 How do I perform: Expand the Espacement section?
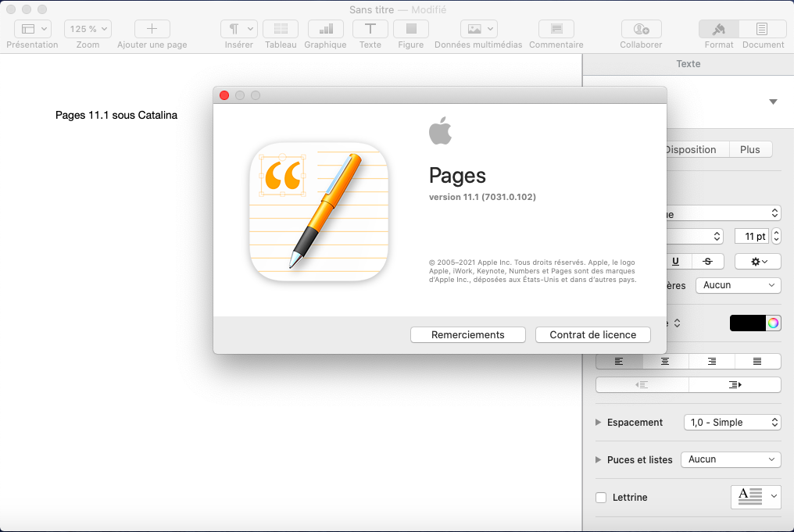(x=598, y=422)
